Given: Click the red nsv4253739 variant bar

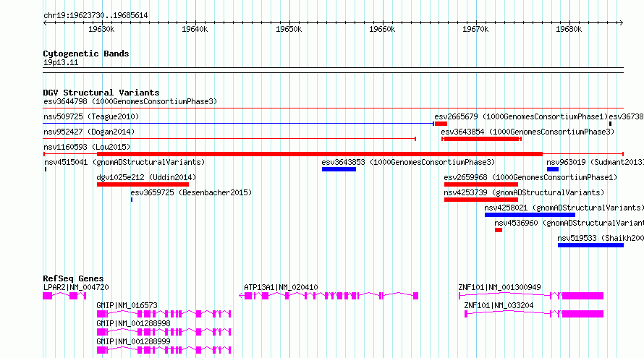Looking at the screenshot, I should pyautogui.click(x=481, y=200).
